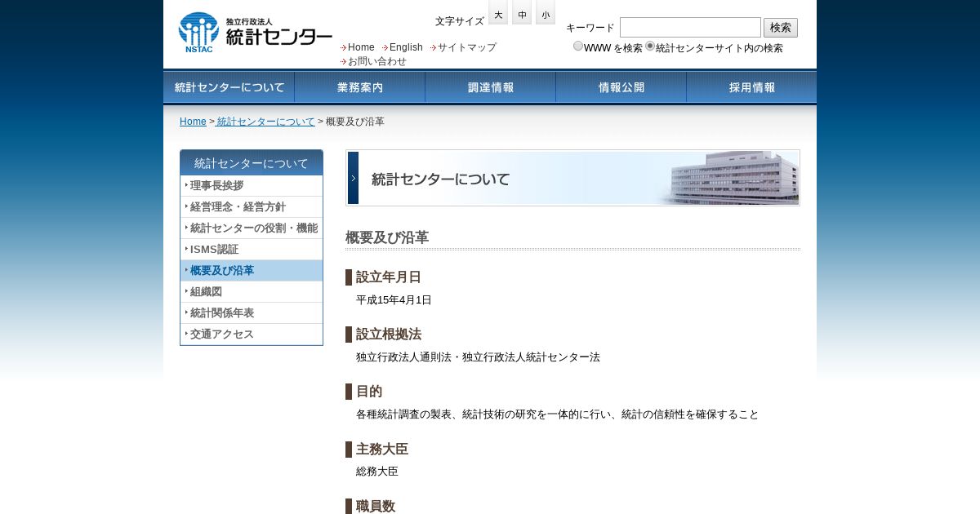Click the 設立根拠法 section heading
Image resolution: width=980 pixels, height=514 pixels.
click(x=389, y=335)
